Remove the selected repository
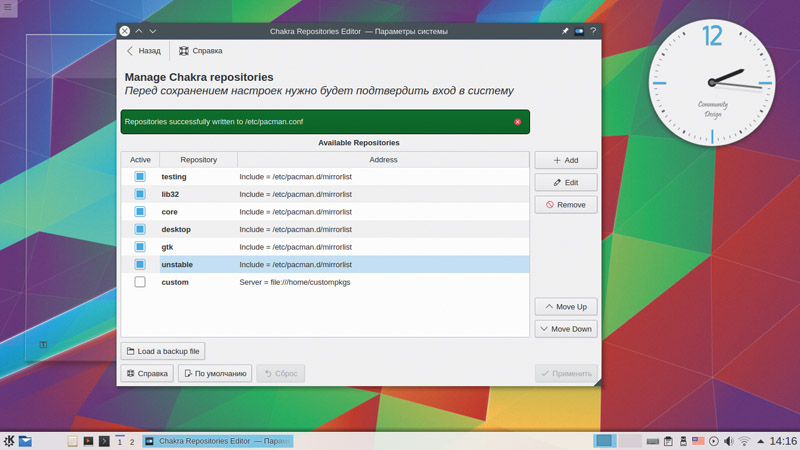The width and height of the screenshot is (800, 450). tap(566, 205)
